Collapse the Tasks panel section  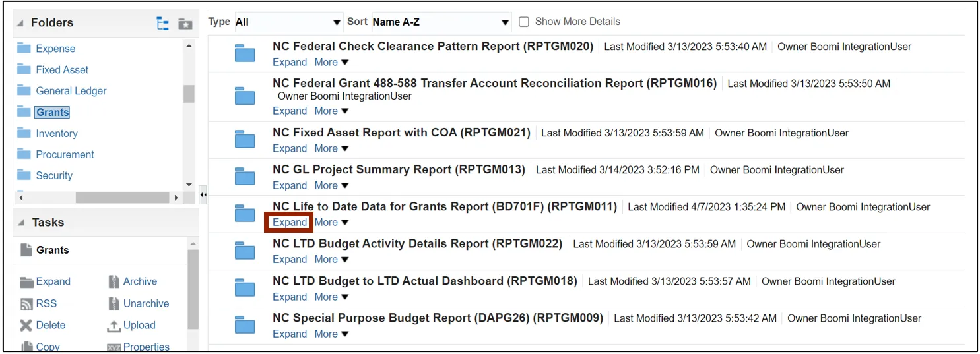[20, 223]
